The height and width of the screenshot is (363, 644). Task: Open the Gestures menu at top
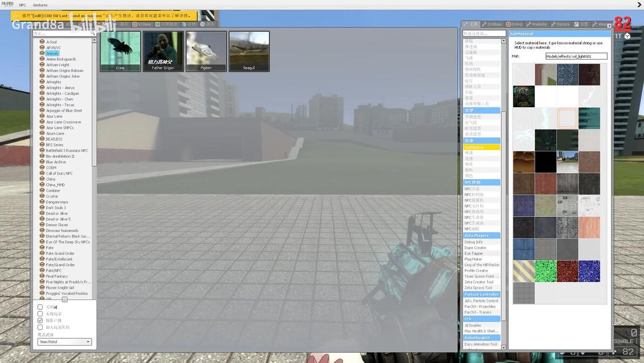click(40, 5)
